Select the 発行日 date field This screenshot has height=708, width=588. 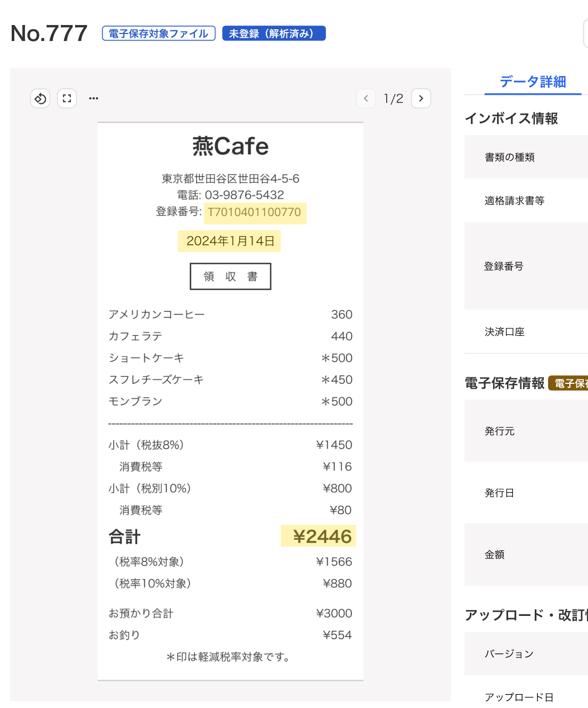click(500, 493)
